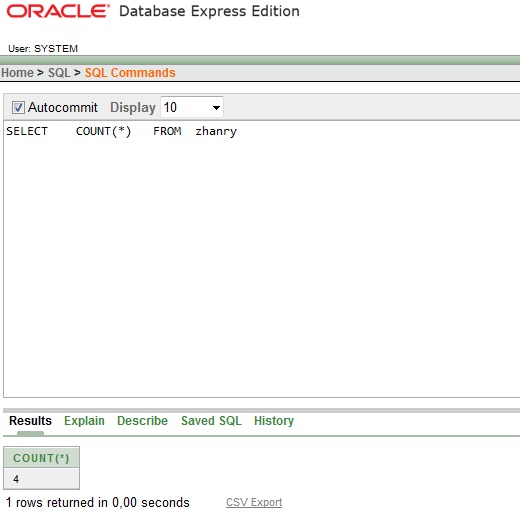Image resolution: width=520 pixels, height=521 pixels.
Task: Click the Oracle logo
Action: tap(58, 11)
